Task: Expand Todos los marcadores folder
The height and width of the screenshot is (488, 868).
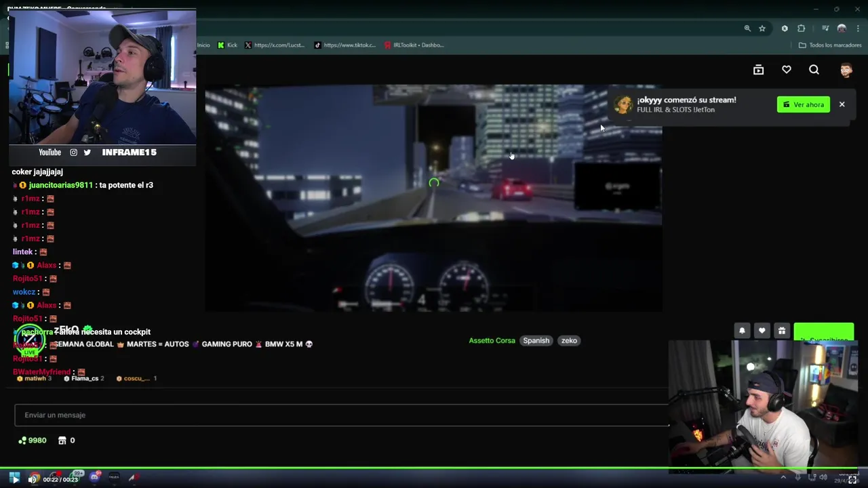Action: pyautogui.click(x=830, y=45)
